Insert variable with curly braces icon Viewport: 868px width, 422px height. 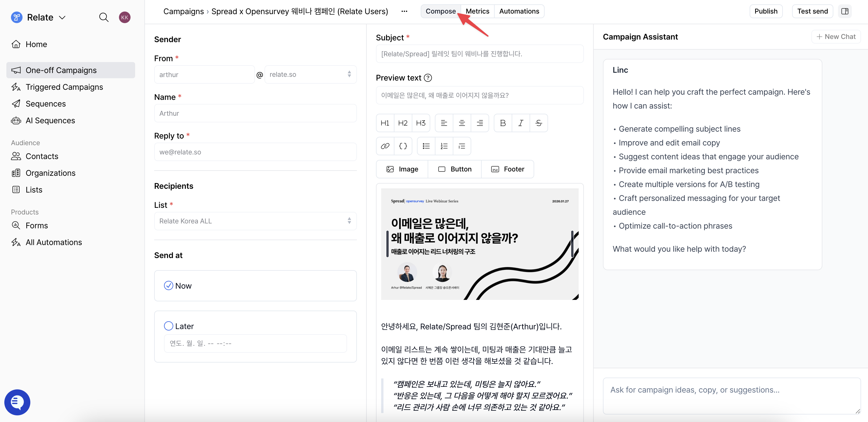pyautogui.click(x=403, y=146)
